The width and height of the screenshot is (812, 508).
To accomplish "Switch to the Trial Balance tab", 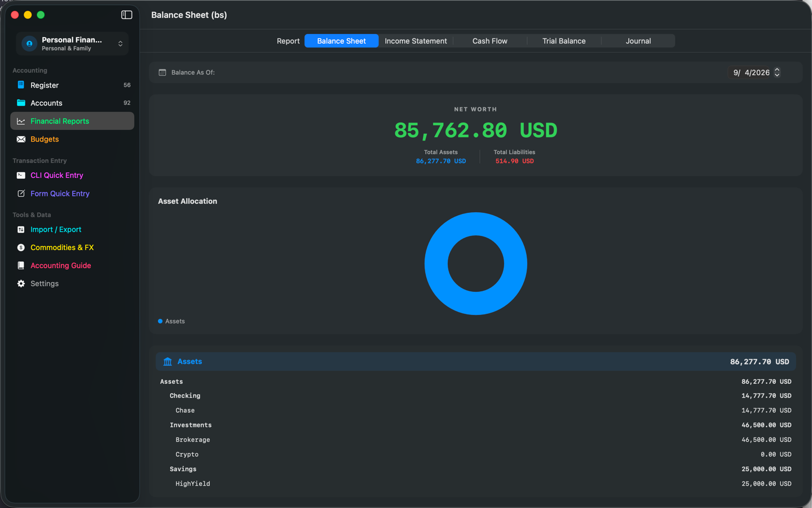I will coord(564,41).
